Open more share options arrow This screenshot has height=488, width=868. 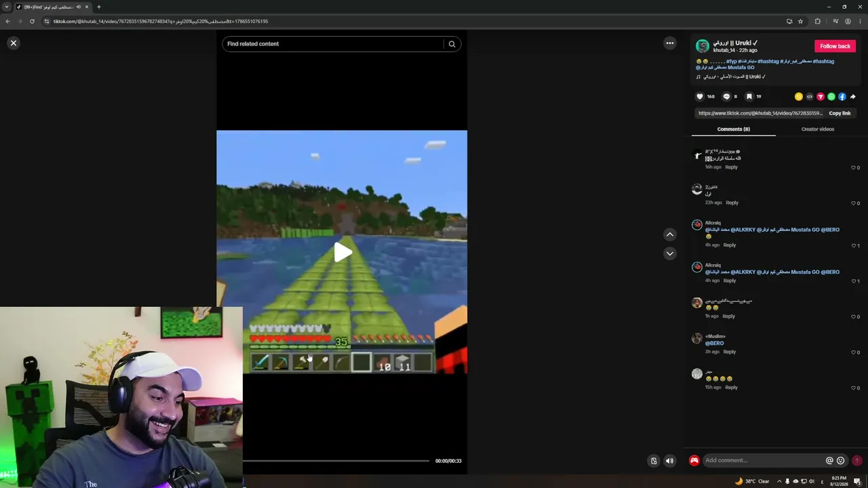pyautogui.click(x=853, y=96)
